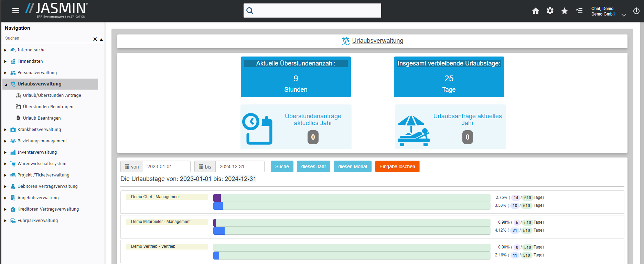The image size is (644, 264).
Task: Expand the Fuhrparkverwaltung tree node
Action: tap(6, 221)
